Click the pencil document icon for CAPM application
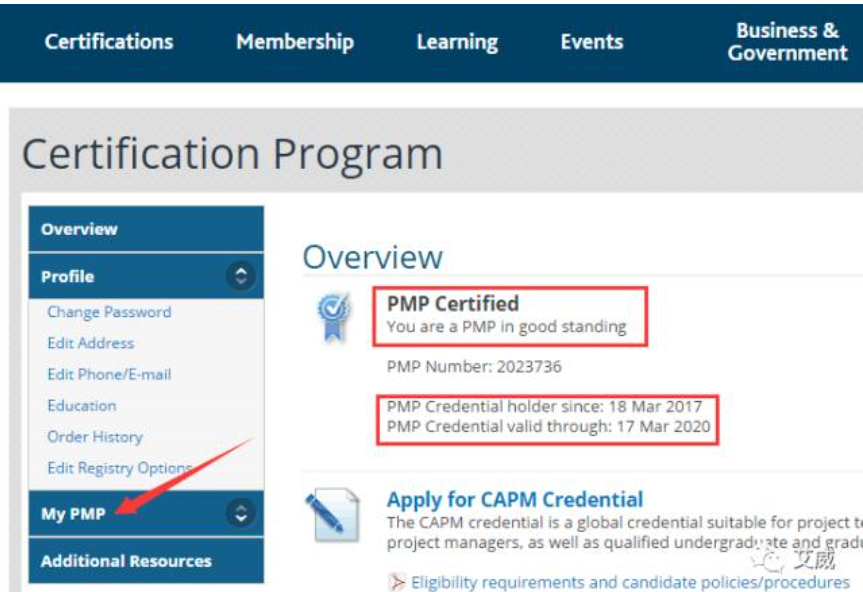The image size is (863, 592). point(332,516)
